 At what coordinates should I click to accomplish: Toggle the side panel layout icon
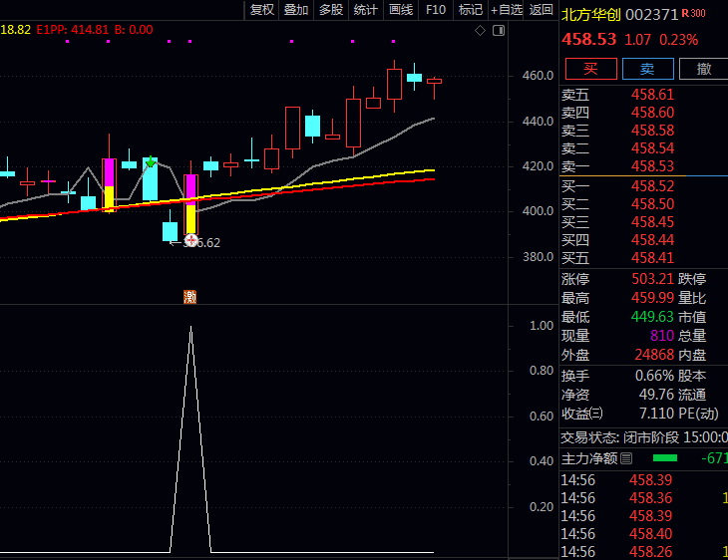point(499,31)
